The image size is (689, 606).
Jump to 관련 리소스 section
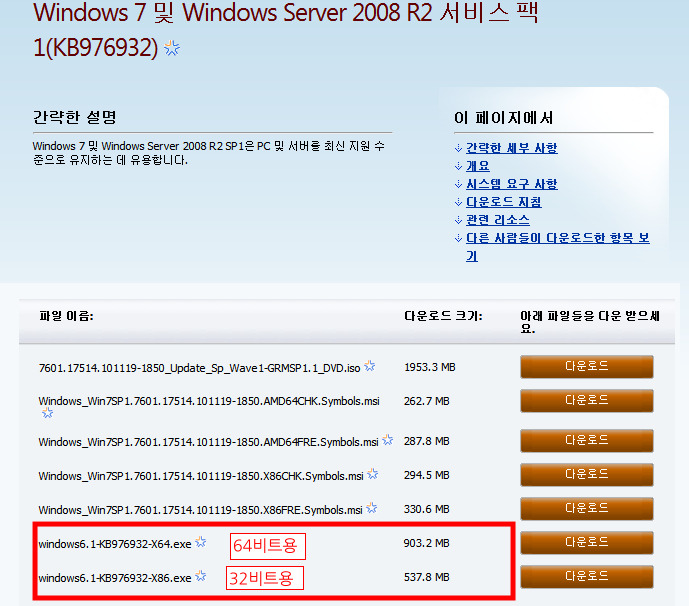click(497, 220)
